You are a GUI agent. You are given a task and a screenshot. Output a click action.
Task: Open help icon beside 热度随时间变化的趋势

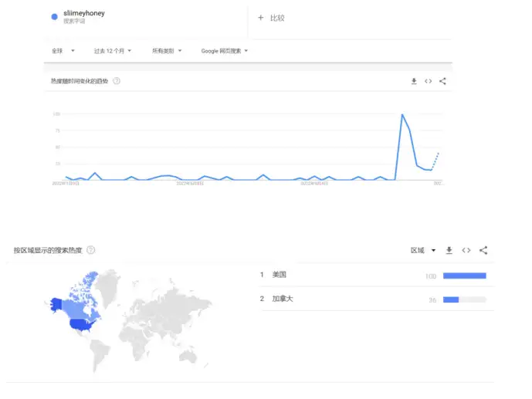coord(117,81)
